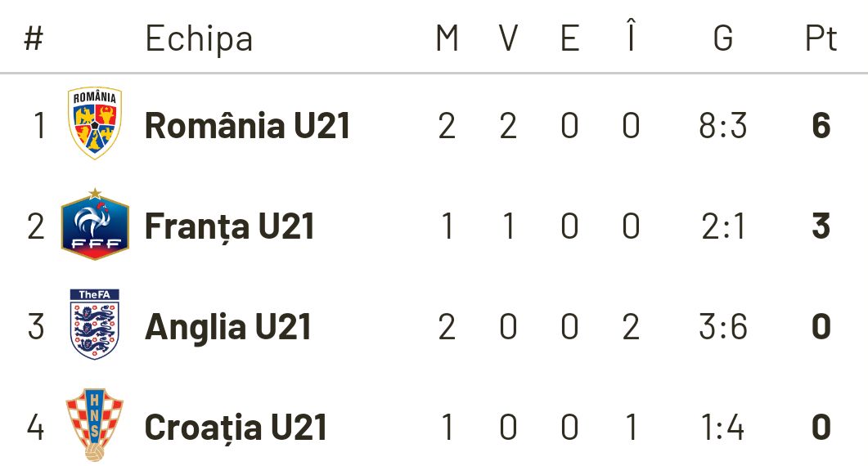This screenshot has width=868, height=466.
Task: Click the Î losses column header
Action: tap(630, 37)
